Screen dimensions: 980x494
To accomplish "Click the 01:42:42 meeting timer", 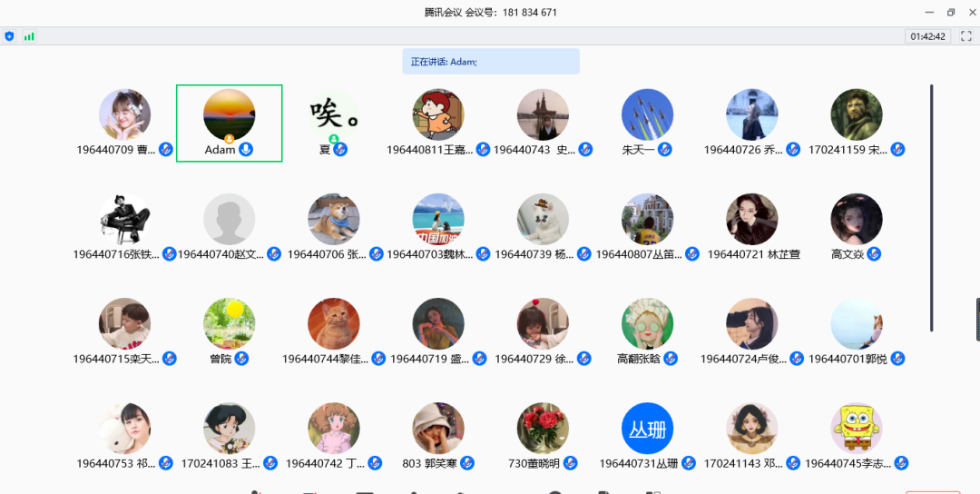I will point(927,36).
